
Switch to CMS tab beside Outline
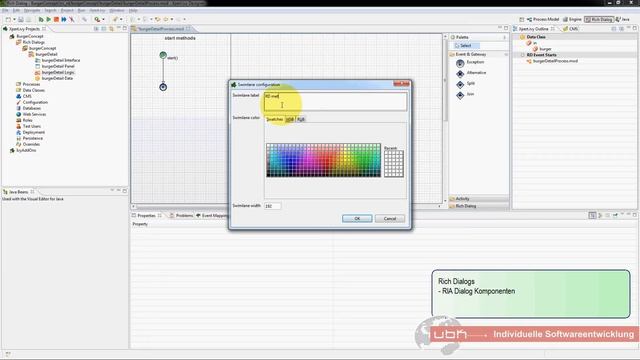tap(571, 29)
